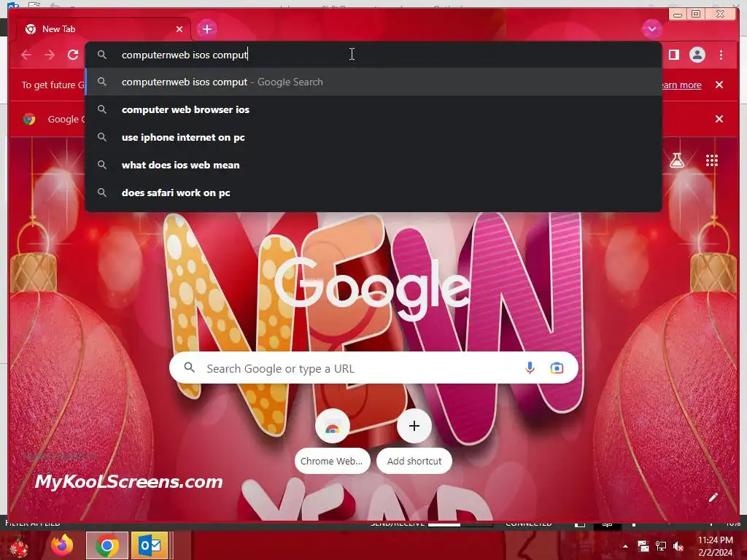Open the tab search dropdown arrow
747x560 pixels.
651,29
